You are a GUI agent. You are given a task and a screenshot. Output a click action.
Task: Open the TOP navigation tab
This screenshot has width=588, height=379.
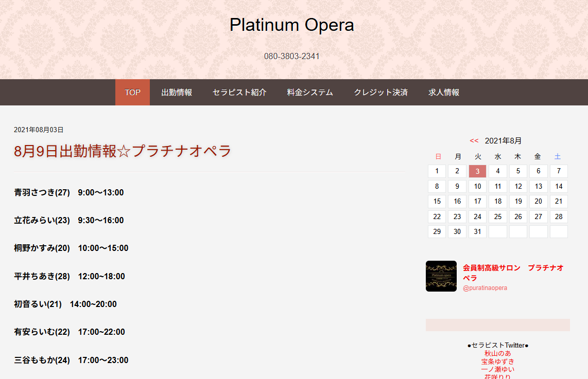click(x=132, y=92)
